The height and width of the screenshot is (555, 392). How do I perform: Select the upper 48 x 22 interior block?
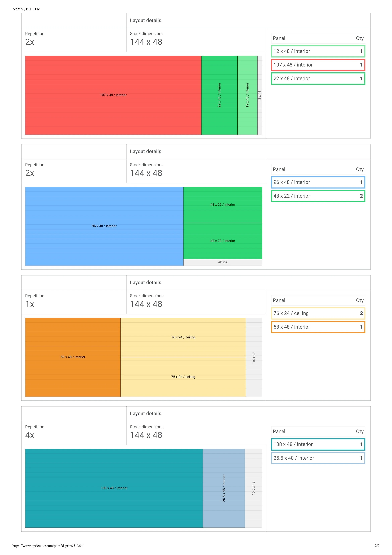click(x=222, y=204)
